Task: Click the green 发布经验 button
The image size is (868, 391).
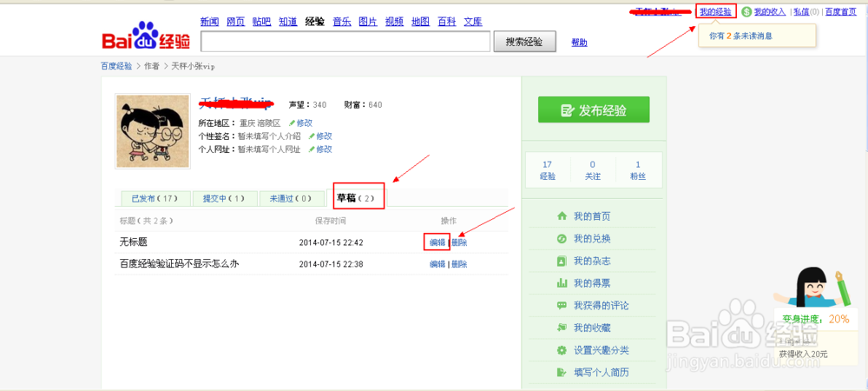Action: tap(594, 109)
